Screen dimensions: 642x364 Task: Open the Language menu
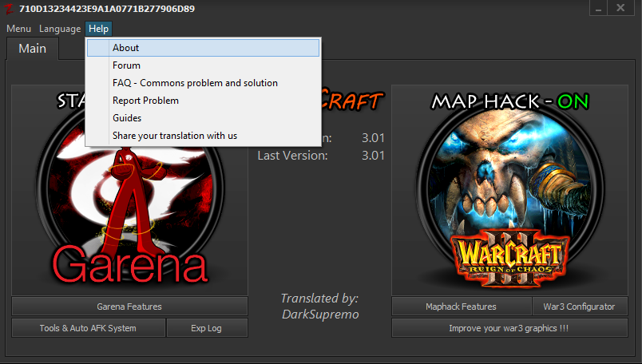tap(60, 29)
